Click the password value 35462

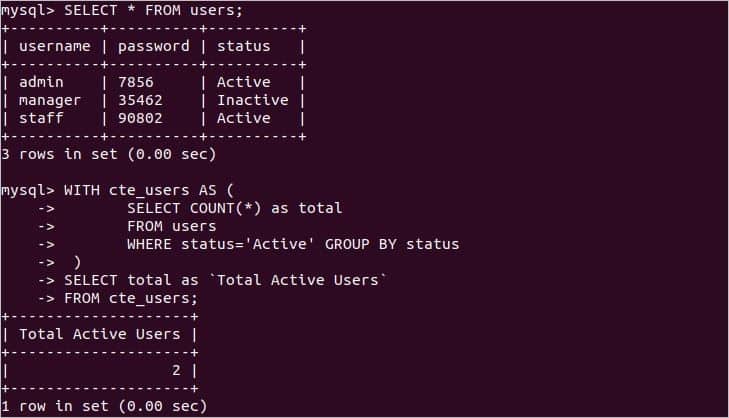pos(140,100)
